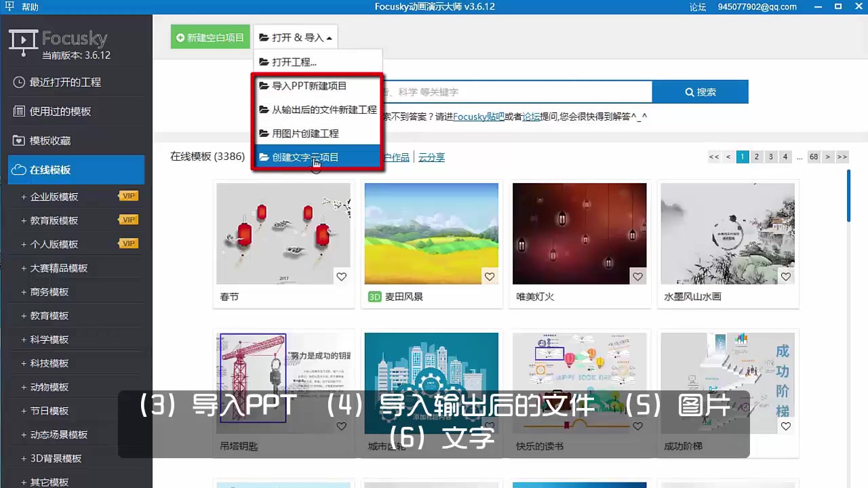The height and width of the screenshot is (488, 868).
Task: Collapse the 打开 & 导入 dropdown
Action: click(x=296, y=37)
